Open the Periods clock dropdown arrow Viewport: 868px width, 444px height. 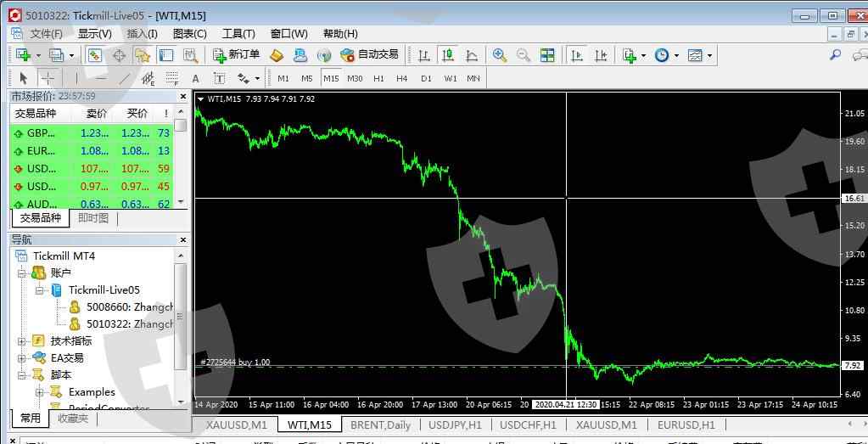[676, 55]
